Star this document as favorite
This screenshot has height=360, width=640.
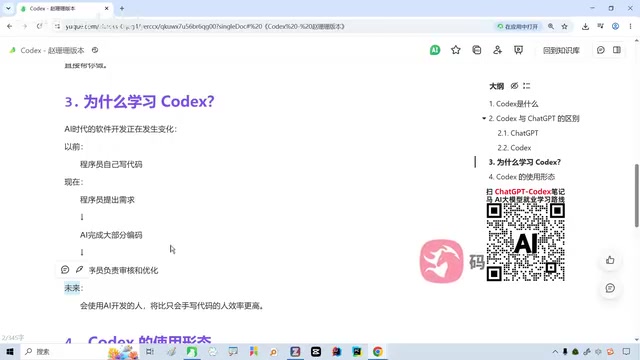(456, 50)
